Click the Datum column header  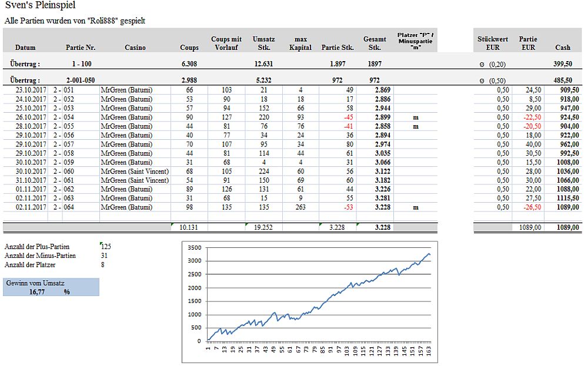[x=25, y=48]
